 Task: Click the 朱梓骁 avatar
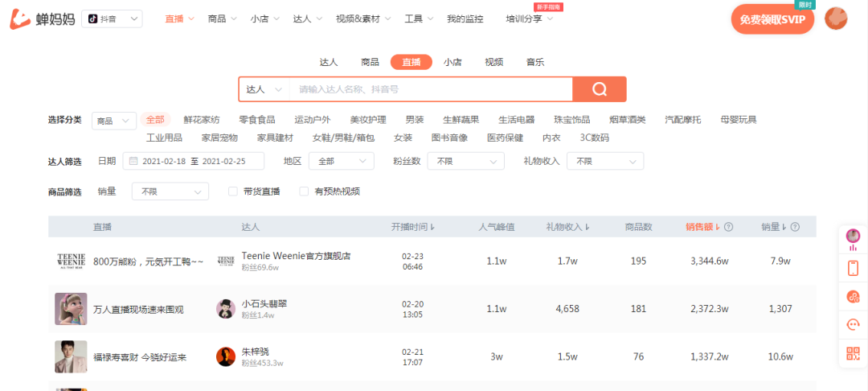[226, 356]
